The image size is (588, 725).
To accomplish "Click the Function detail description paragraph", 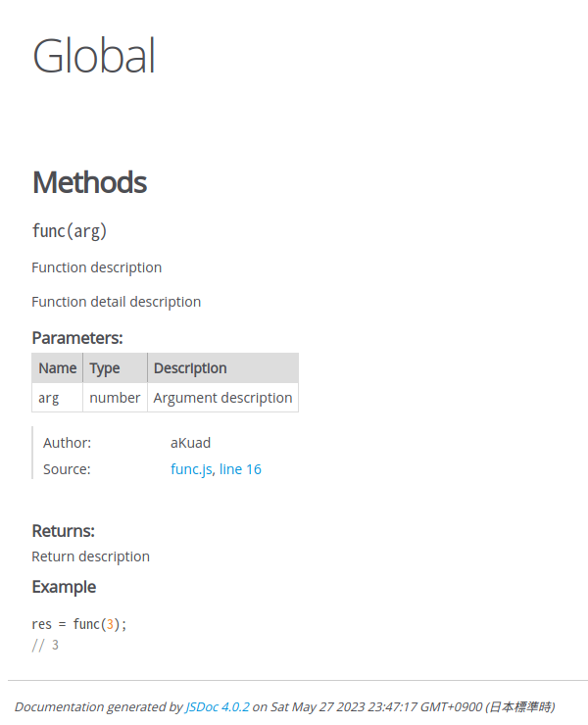I will [x=116, y=302].
